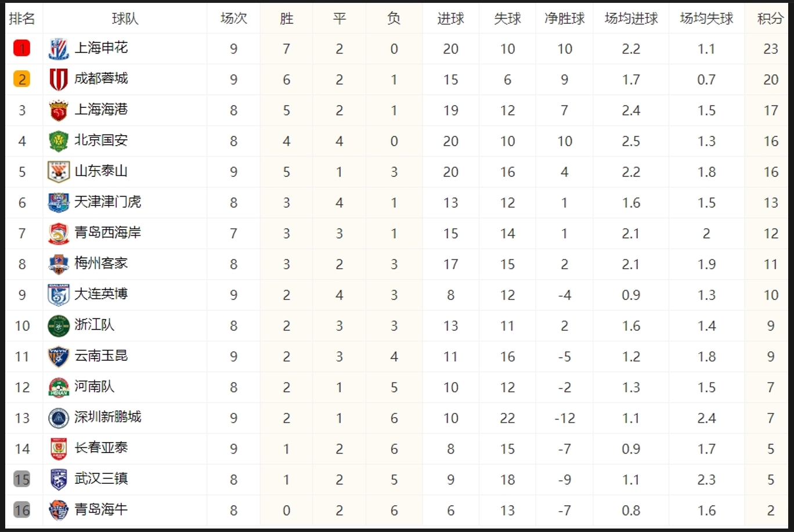Click the Dalian Yingbo team badge

(x=59, y=295)
